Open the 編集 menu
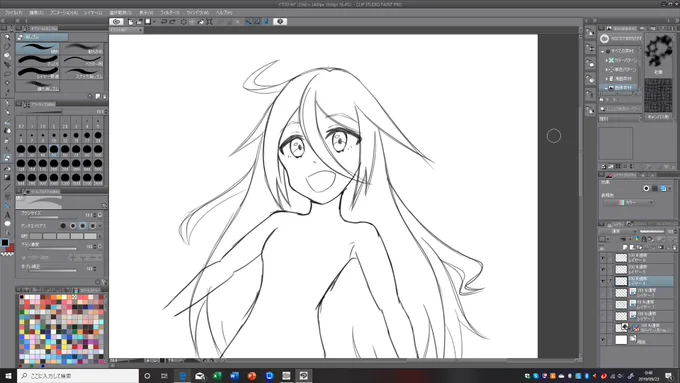 click(36, 13)
